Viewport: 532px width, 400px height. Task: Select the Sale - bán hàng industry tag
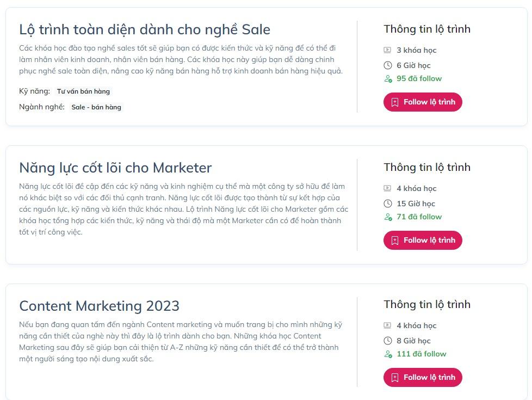pyautogui.click(x=96, y=107)
